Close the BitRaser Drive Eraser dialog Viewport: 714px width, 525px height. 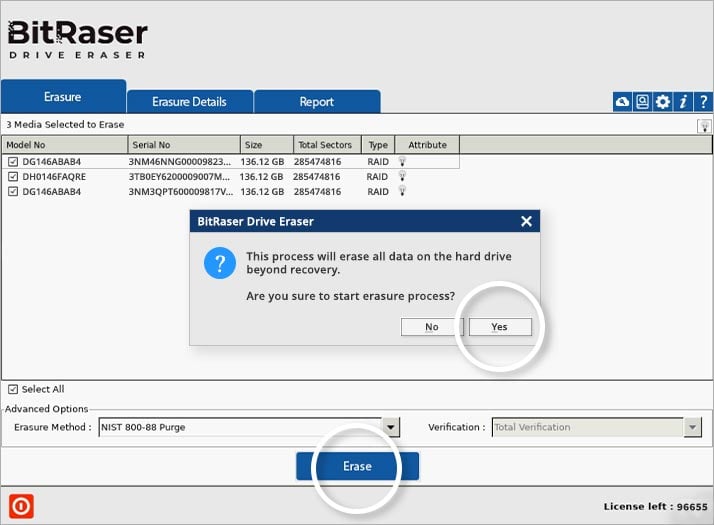point(526,221)
